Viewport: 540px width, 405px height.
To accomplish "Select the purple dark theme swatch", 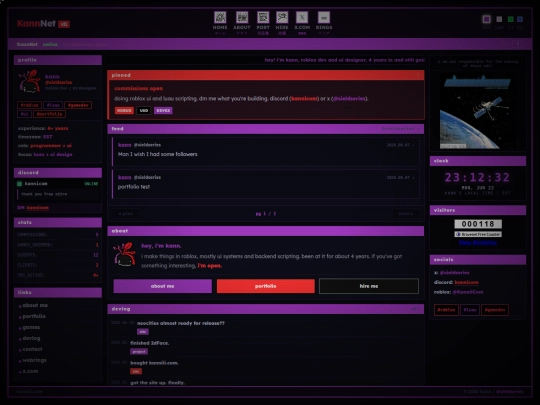I will coord(487,19).
